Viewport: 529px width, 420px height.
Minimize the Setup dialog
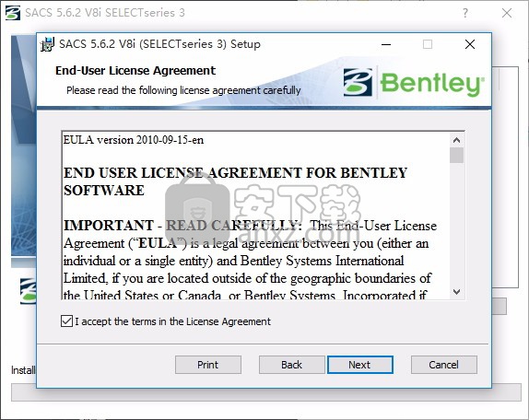tap(386, 44)
